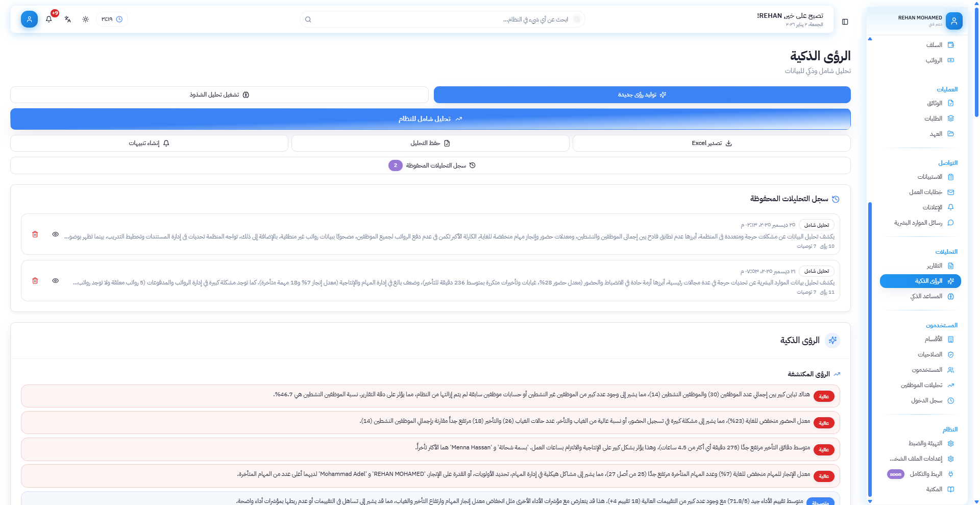Screen dimensions: 980x505
Task: Click the user profile avatar in top bar
Action: tap(29, 19)
